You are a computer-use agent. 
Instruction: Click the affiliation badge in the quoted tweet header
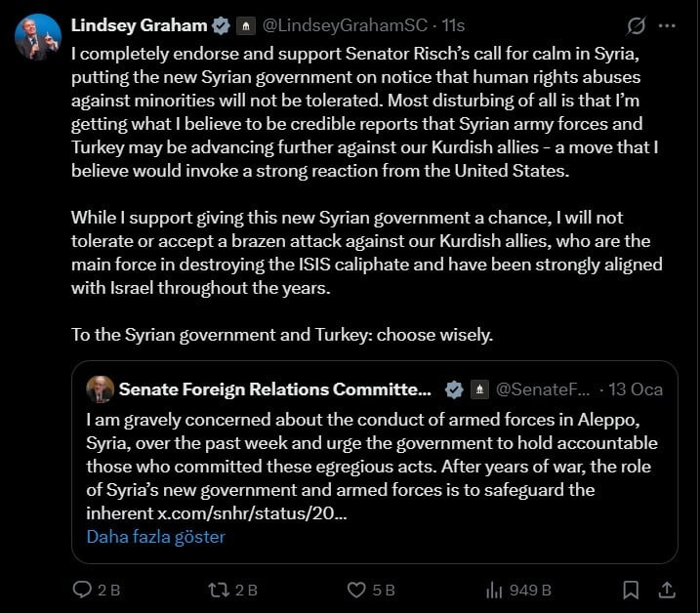pos(479,389)
